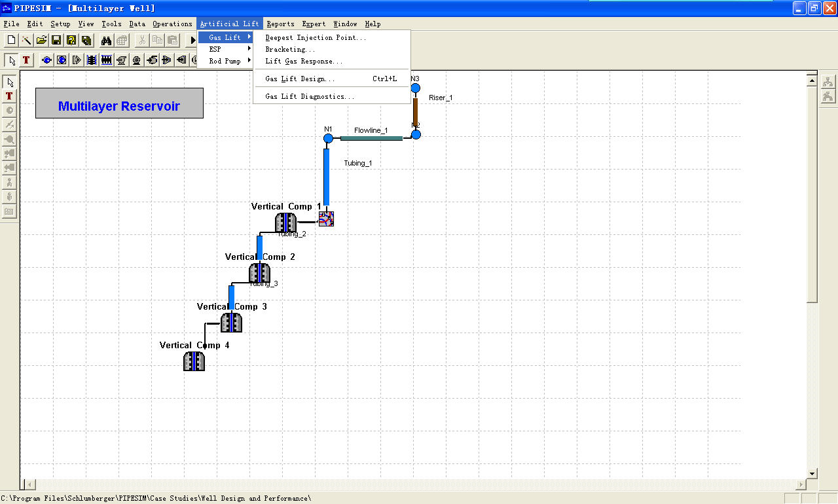
Task: Click the floppy icon with question mark
Action: (x=71, y=40)
